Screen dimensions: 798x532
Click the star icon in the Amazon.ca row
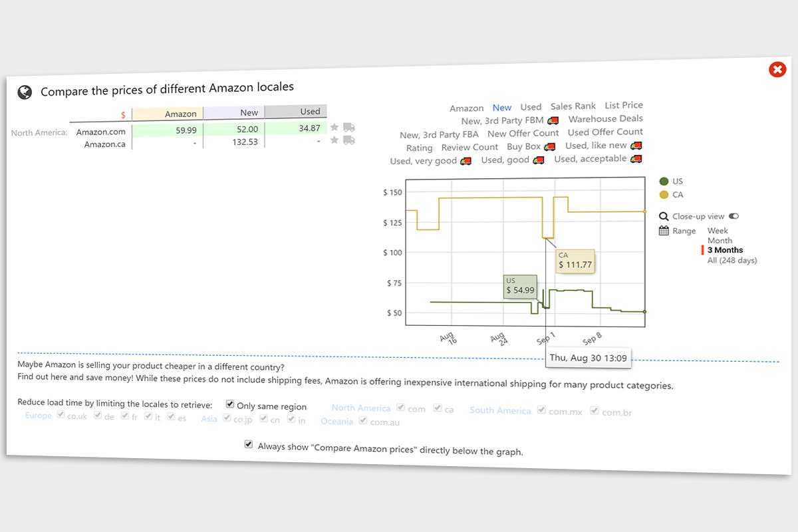(334, 140)
